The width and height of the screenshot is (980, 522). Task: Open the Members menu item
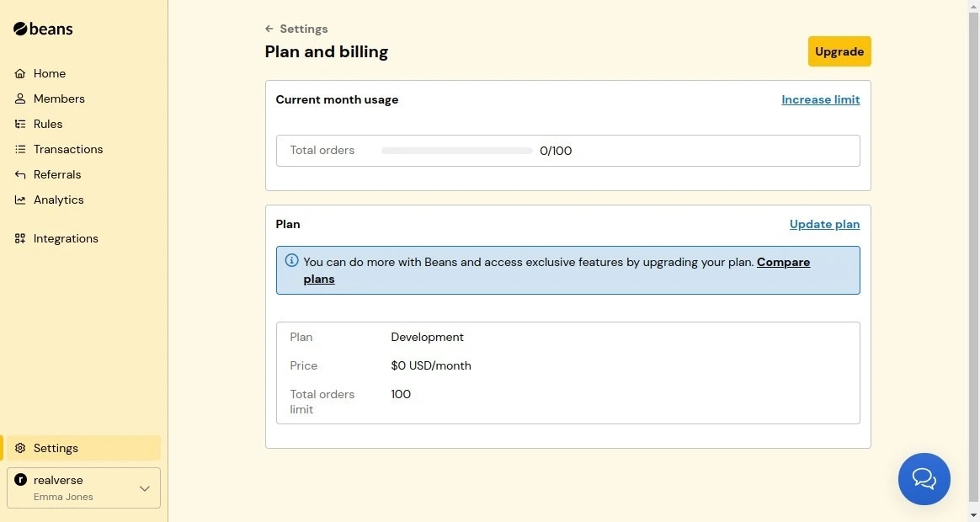[x=59, y=99]
